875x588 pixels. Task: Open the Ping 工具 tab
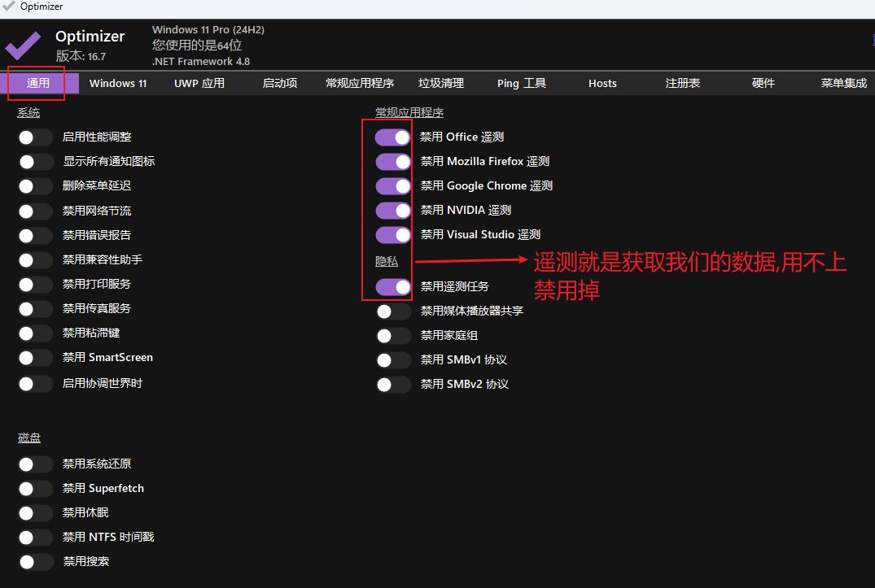coord(522,83)
